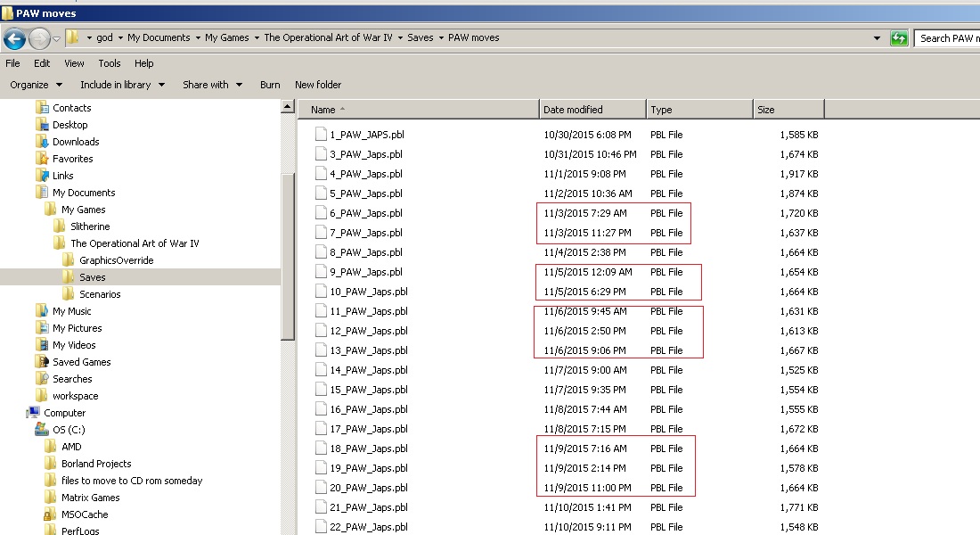Select the Scenarios folder icon

coord(69,293)
